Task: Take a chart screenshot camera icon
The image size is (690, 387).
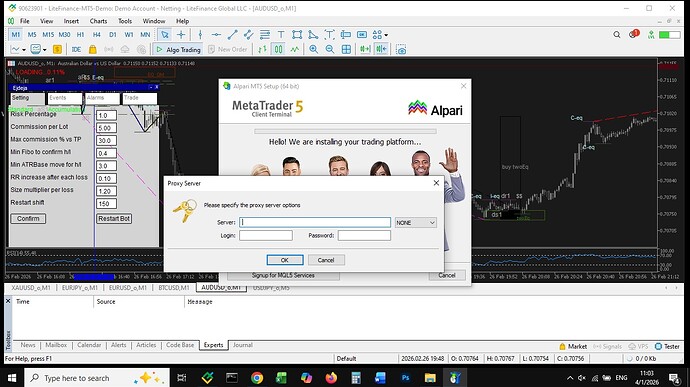Action: pyautogui.click(x=401, y=49)
